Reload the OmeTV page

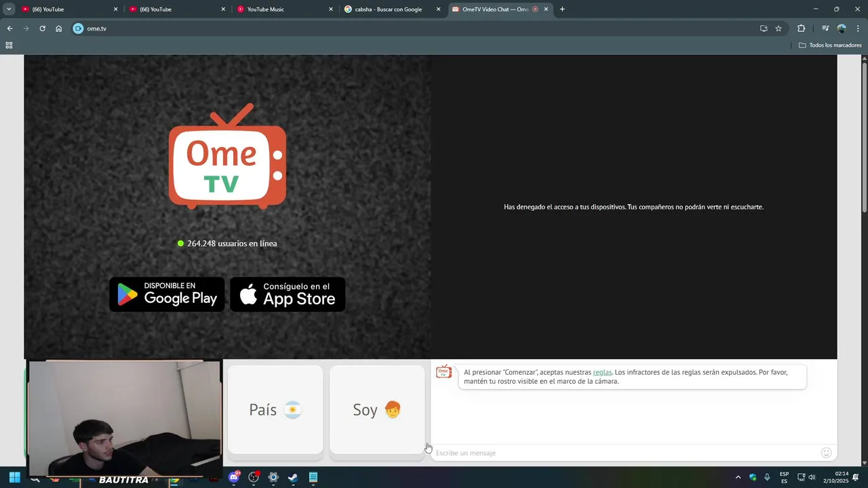click(42, 28)
